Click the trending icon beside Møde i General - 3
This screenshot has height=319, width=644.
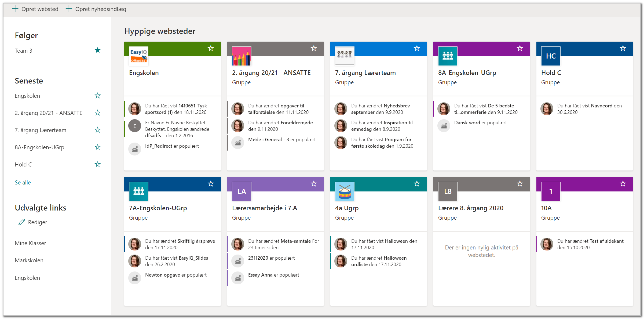238,143
